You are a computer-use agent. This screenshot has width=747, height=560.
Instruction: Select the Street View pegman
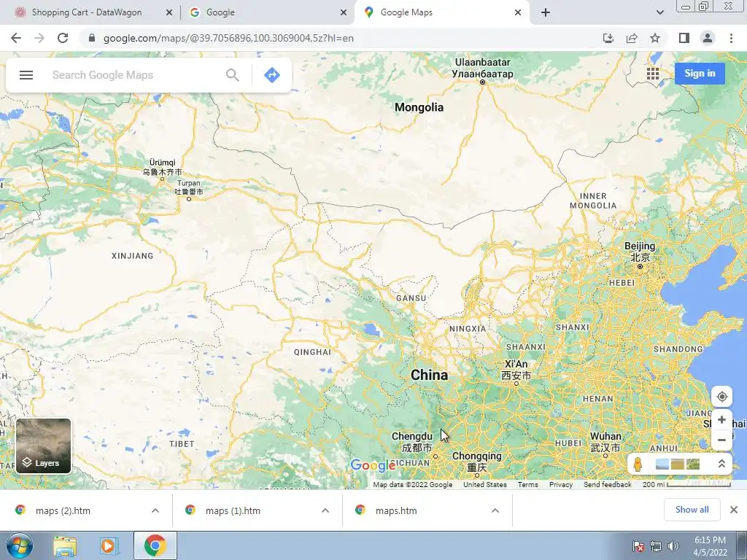(638, 463)
